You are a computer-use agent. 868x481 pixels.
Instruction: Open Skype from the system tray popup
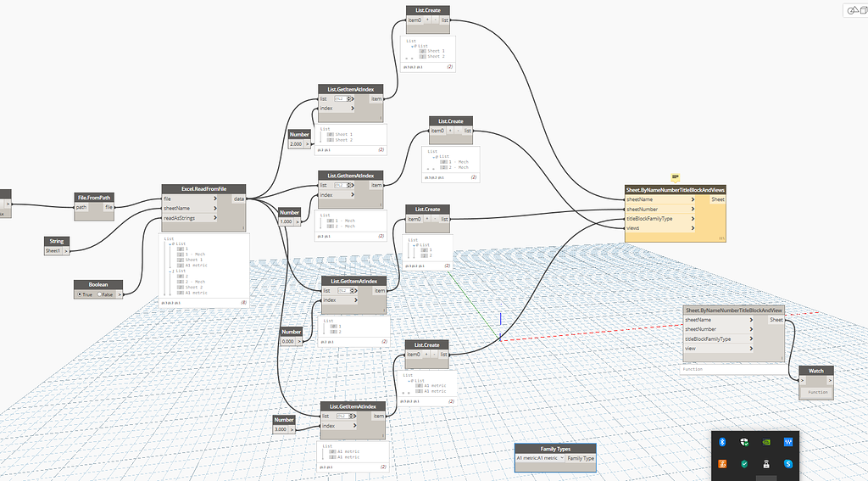[x=788, y=464]
